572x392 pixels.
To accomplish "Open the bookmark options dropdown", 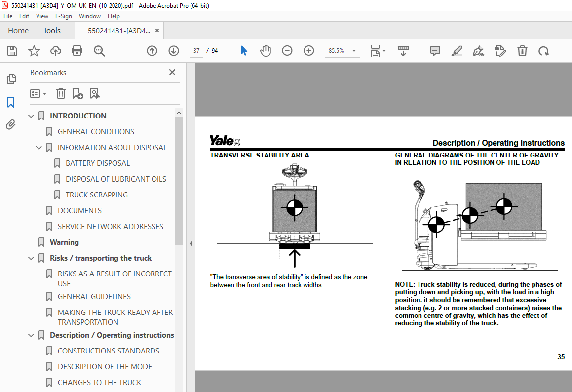I will pos(38,93).
